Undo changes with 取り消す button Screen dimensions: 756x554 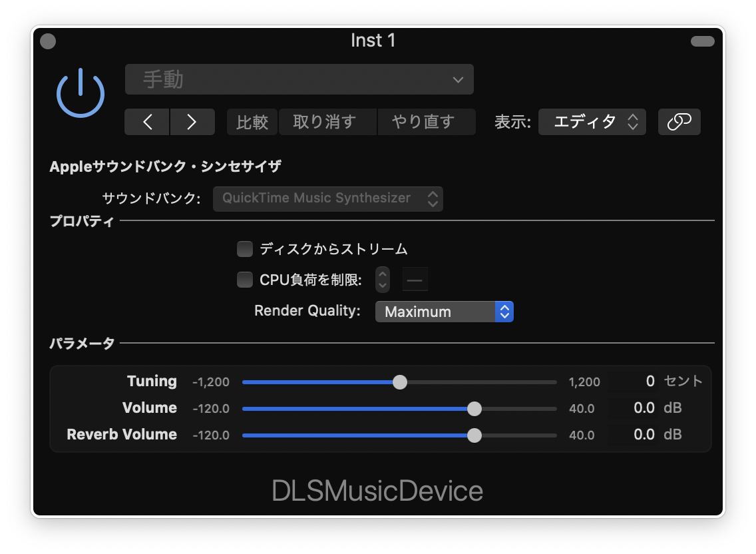click(x=327, y=122)
